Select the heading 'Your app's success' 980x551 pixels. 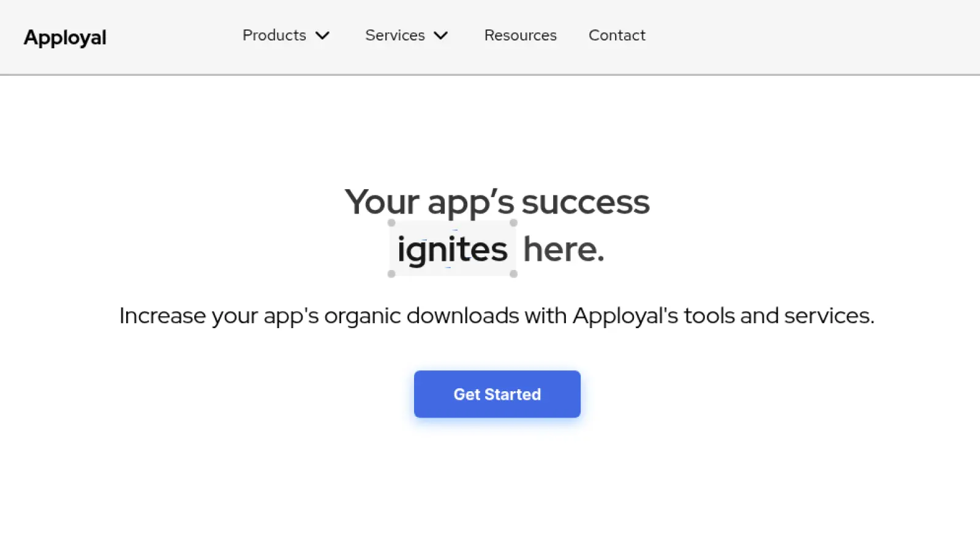(x=497, y=202)
